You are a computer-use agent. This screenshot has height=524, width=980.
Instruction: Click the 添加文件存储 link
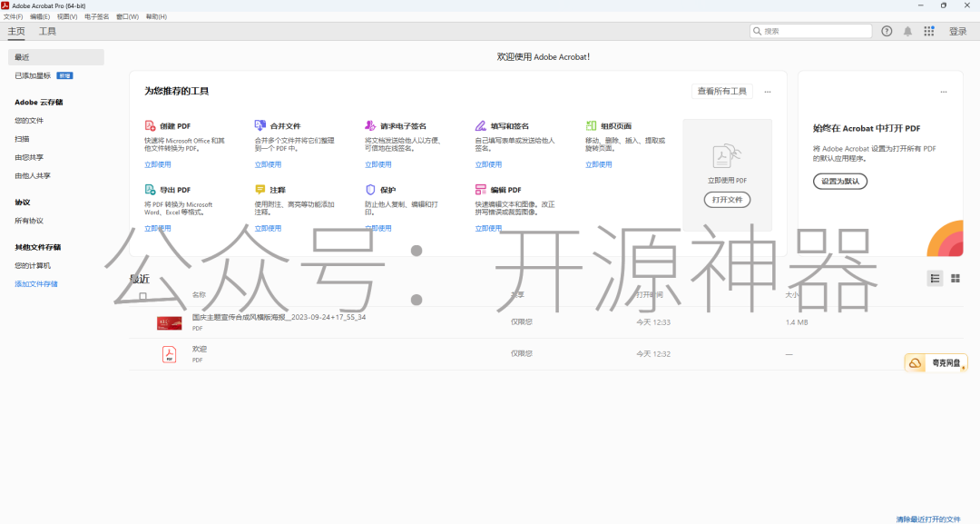[36, 284]
